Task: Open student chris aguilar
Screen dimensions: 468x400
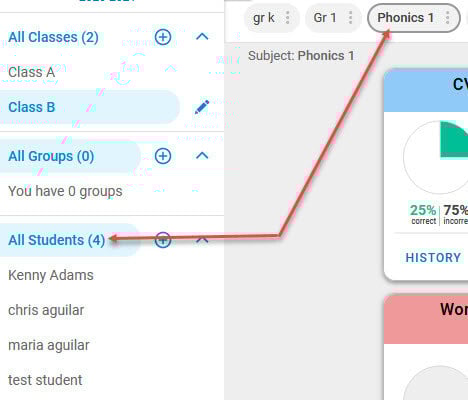Action: [46, 310]
